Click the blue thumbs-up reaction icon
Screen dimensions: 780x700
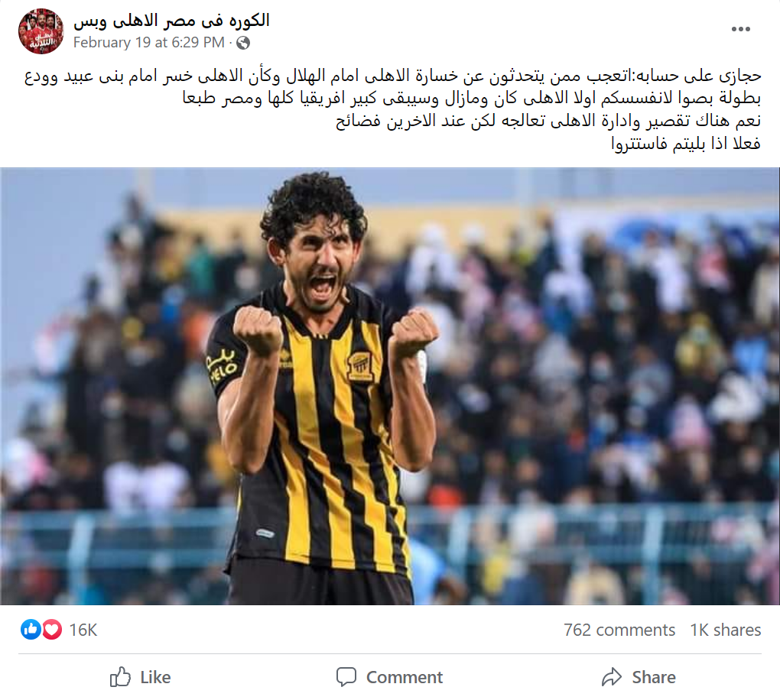click(x=31, y=630)
